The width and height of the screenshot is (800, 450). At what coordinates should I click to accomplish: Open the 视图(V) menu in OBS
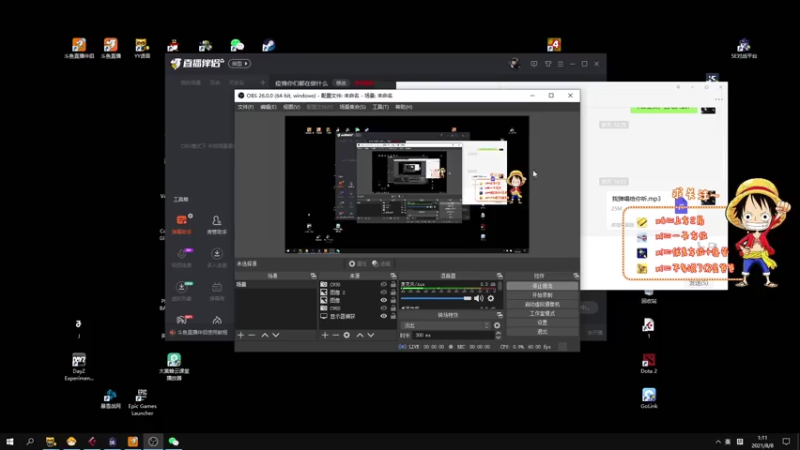(x=291, y=107)
